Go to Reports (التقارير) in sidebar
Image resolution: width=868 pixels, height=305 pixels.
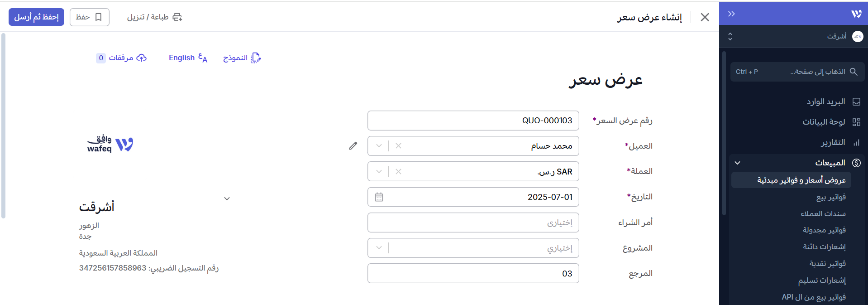click(833, 143)
